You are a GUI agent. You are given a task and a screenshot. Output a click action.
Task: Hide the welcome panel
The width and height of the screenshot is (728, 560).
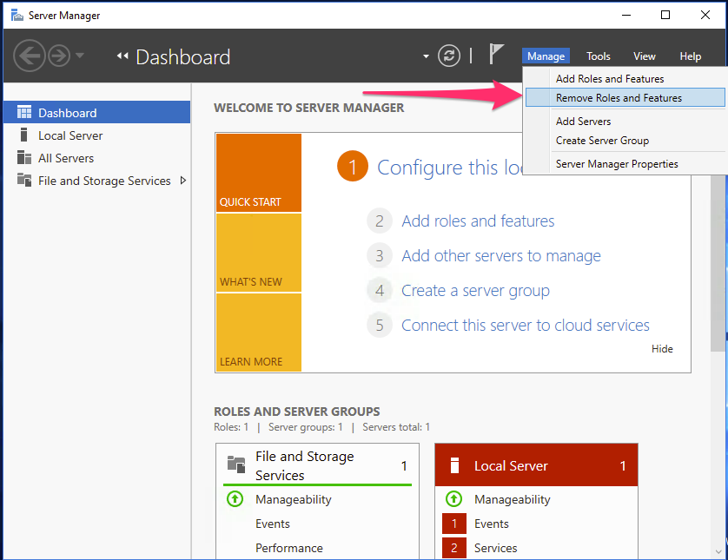click(662, 348)
